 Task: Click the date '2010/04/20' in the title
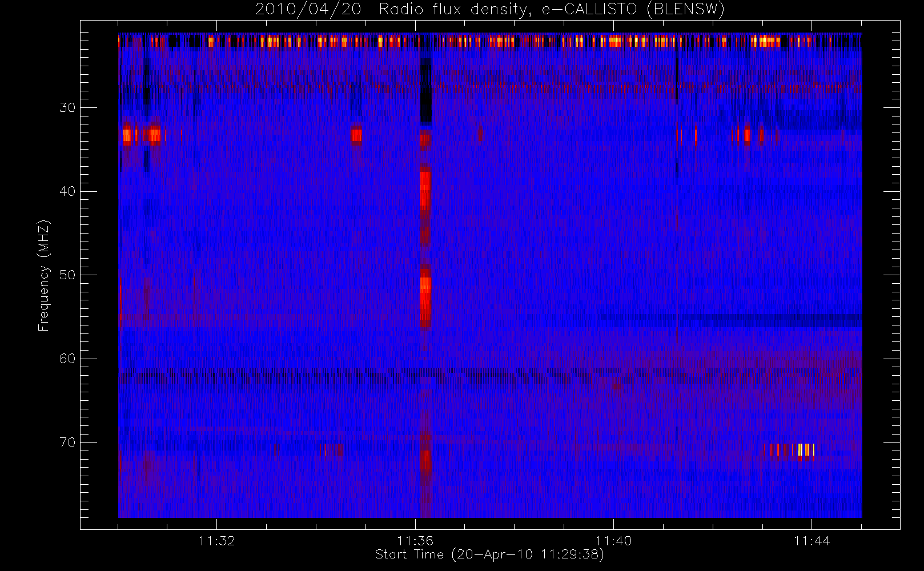308,10
